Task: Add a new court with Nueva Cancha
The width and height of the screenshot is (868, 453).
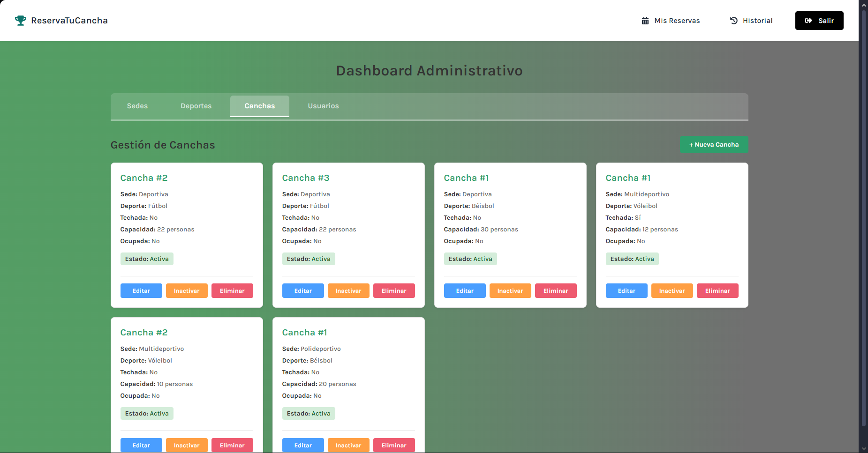Action: pos(714,145)
